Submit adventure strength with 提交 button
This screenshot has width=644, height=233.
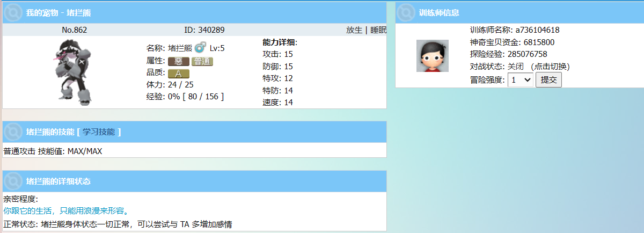coord(548,80)
